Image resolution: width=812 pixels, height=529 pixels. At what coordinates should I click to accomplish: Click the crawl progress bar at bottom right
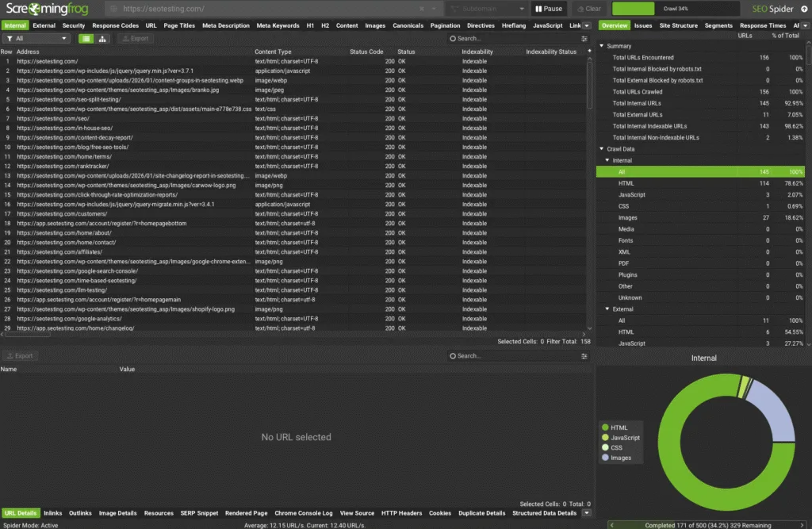tap(706, 523)
